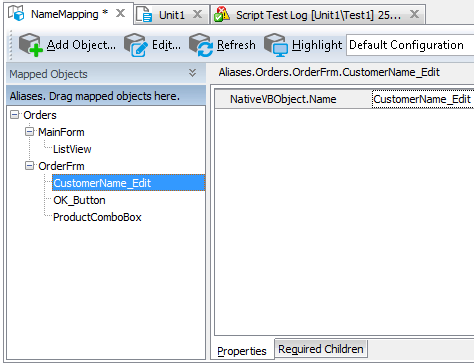Click the Add Object cube icon

[x=31, y=45]
